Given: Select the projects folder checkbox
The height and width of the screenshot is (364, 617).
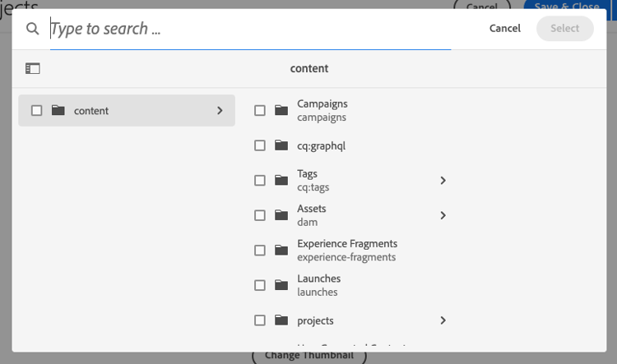Looking at the screenshot, I should (260, 320).
